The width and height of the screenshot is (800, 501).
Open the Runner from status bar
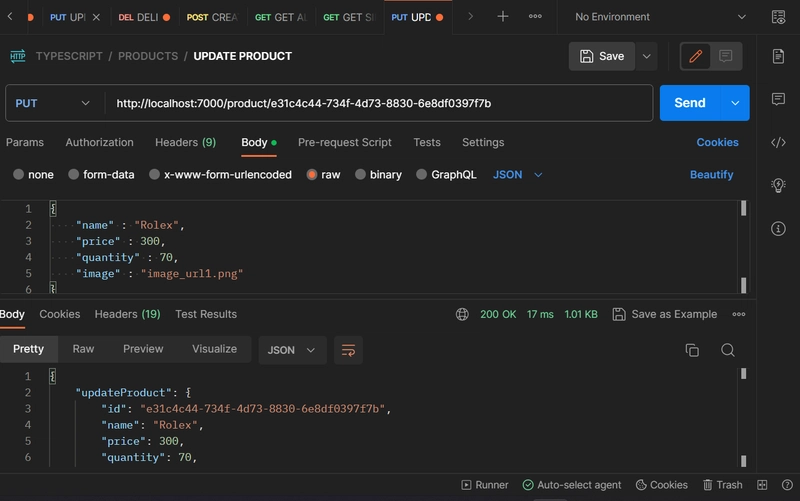click(485, 485)
